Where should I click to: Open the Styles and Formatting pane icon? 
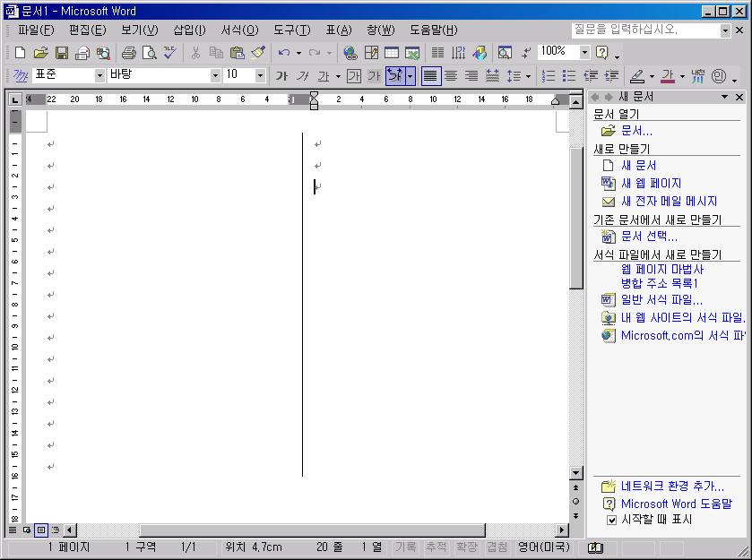coord(20,76)
